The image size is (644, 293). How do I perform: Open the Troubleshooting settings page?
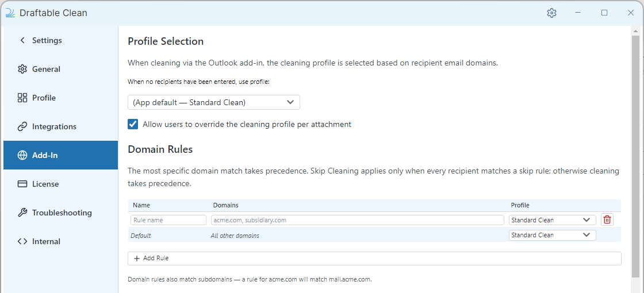coord(60,213)
